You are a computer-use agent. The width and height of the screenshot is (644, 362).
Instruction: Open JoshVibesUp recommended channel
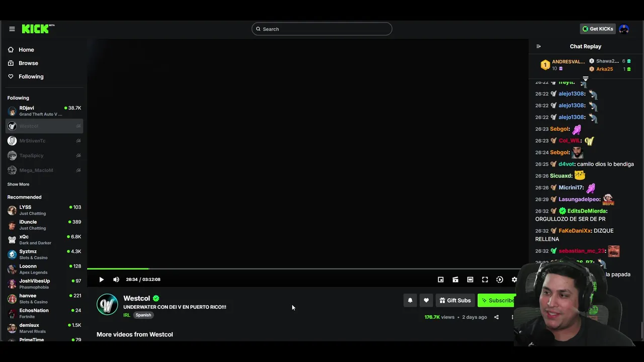(44, 284)
